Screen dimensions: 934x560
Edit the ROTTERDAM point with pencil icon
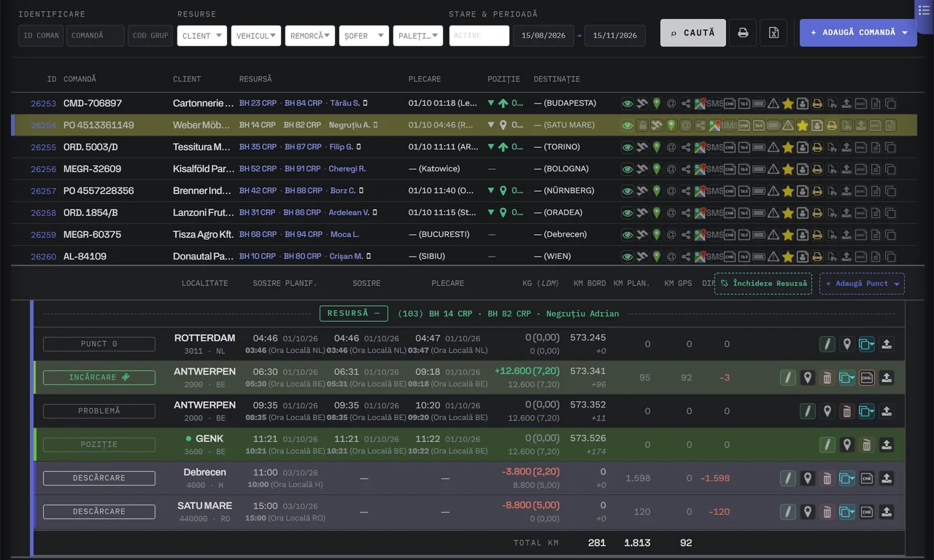[x=827, y=344]
